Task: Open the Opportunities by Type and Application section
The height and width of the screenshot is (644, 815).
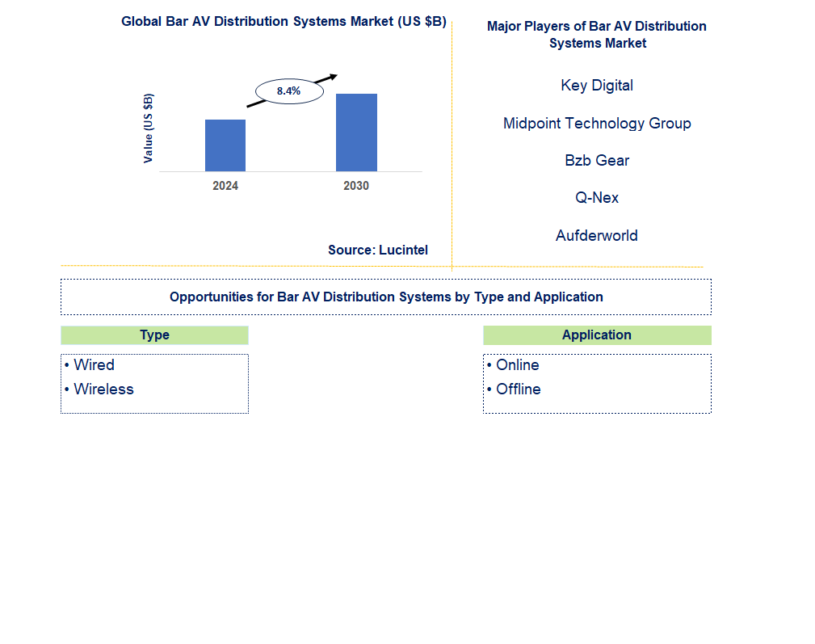Action: click(385, 297)
